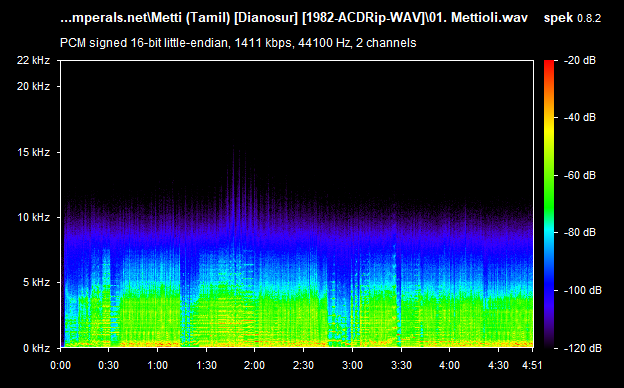Click the 3:30 time axis marker
Viewport: 624px width, 388px height.
click(x=401, y=365)
